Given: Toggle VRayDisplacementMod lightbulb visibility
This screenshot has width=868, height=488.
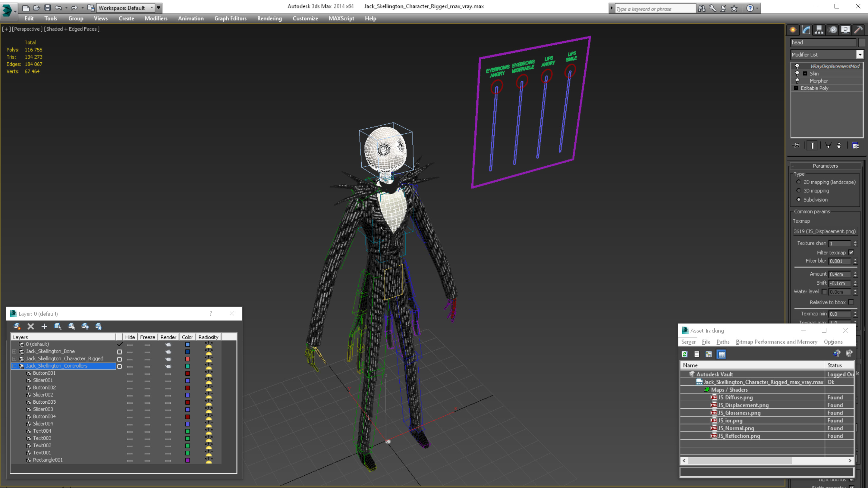Looking at the screenshot, I should click(797, 66).
